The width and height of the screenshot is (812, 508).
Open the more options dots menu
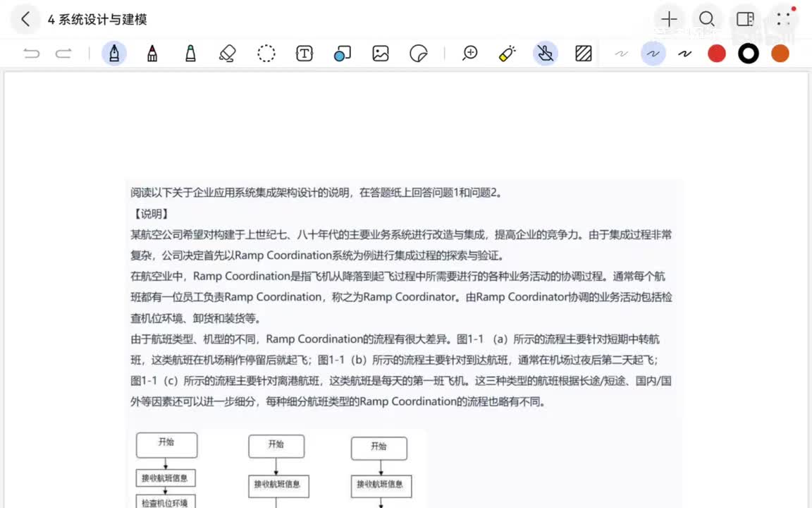784,19
